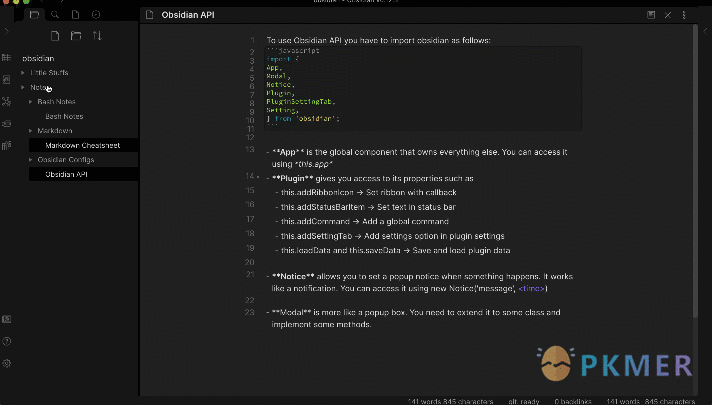This screenshot has height=405, width=712.
Task: Expand the Little Stuffs folder arrow
Action: 23,73
